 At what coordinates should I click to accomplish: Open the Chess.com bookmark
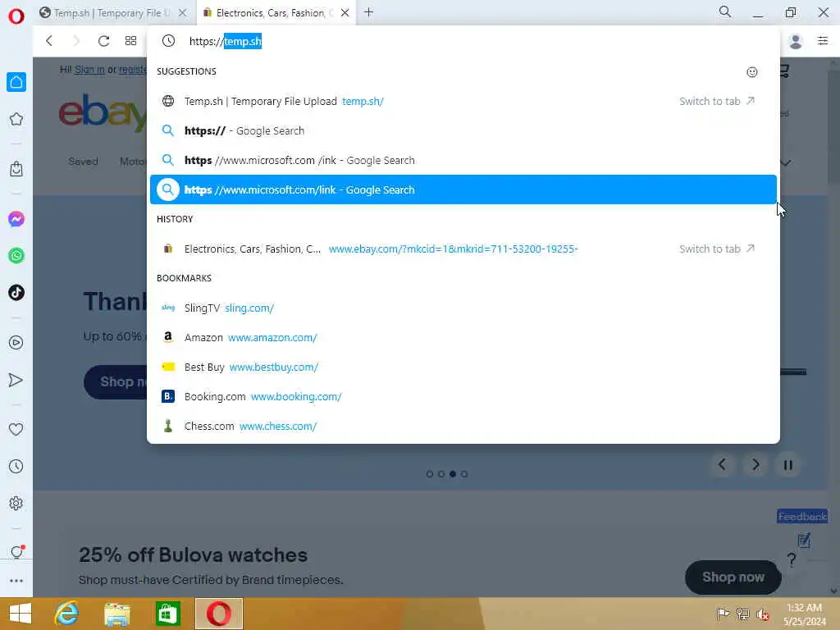tap(463, 426)
